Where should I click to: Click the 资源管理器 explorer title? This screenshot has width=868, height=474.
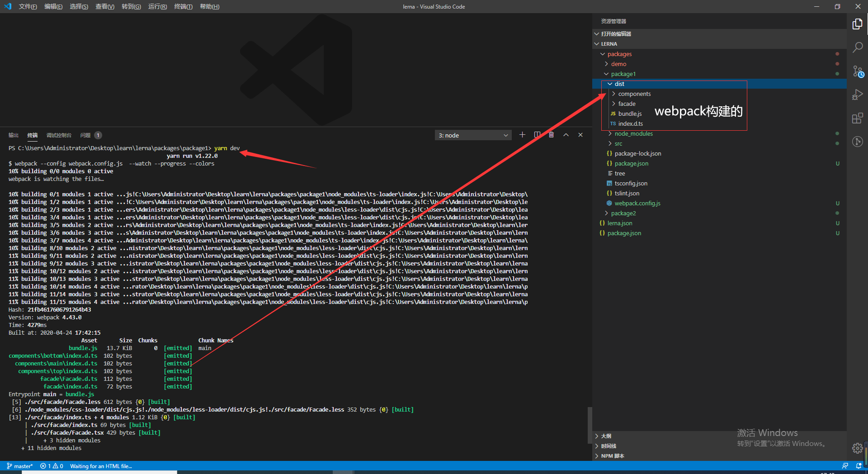click(x=613, y=21)
